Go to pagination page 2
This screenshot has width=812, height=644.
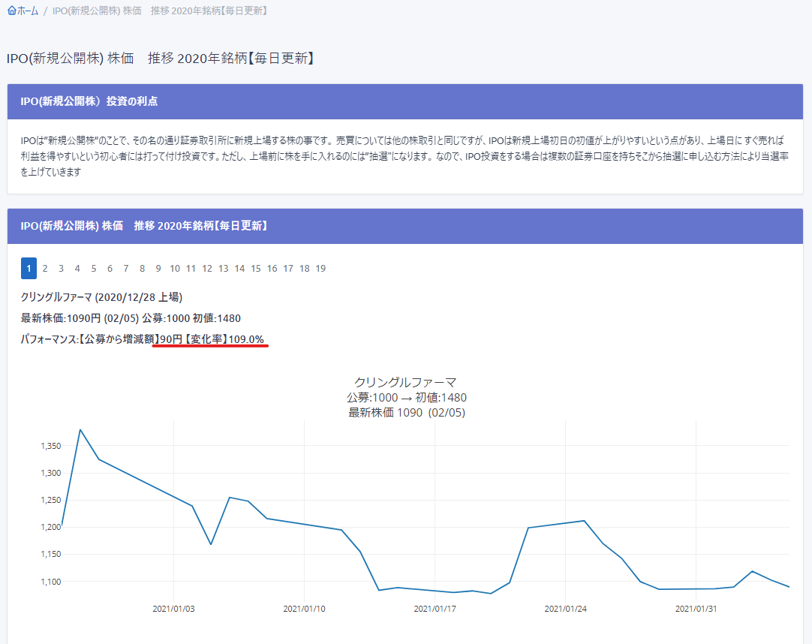tap(45, 268)
